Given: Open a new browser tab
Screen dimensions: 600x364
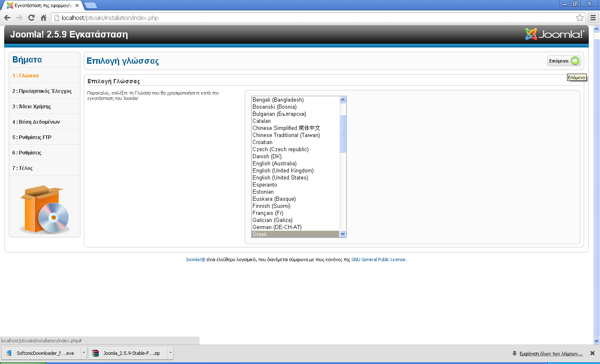Looking at the screenshot, I should [x=90, y=5].
